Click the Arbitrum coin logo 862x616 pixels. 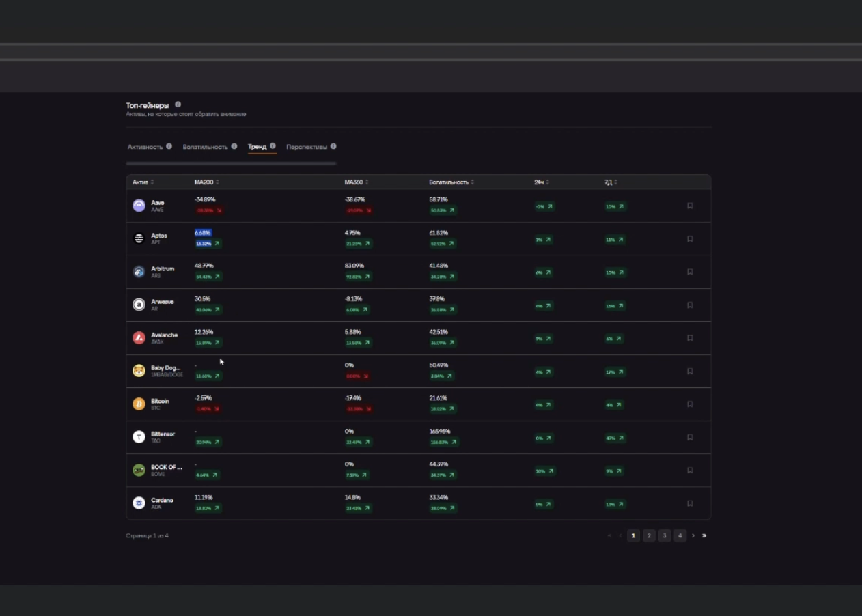139,272
